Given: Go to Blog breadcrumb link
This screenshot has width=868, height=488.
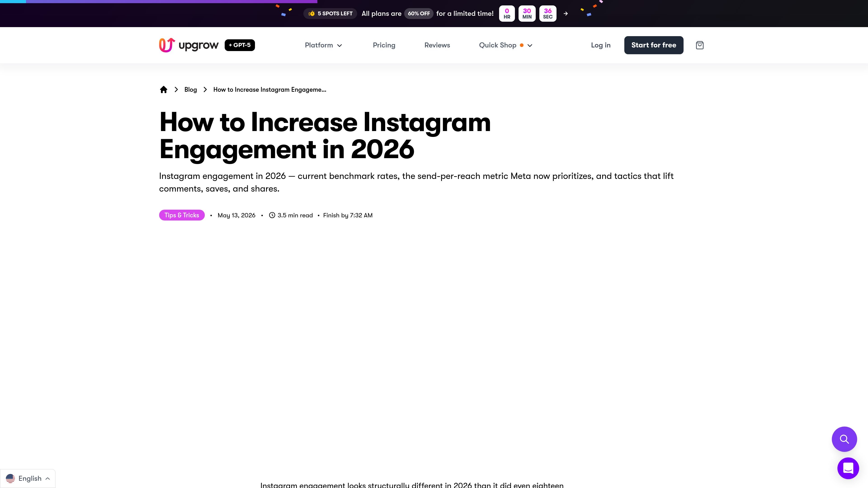Looking at the screenshot, I should 190,90.
